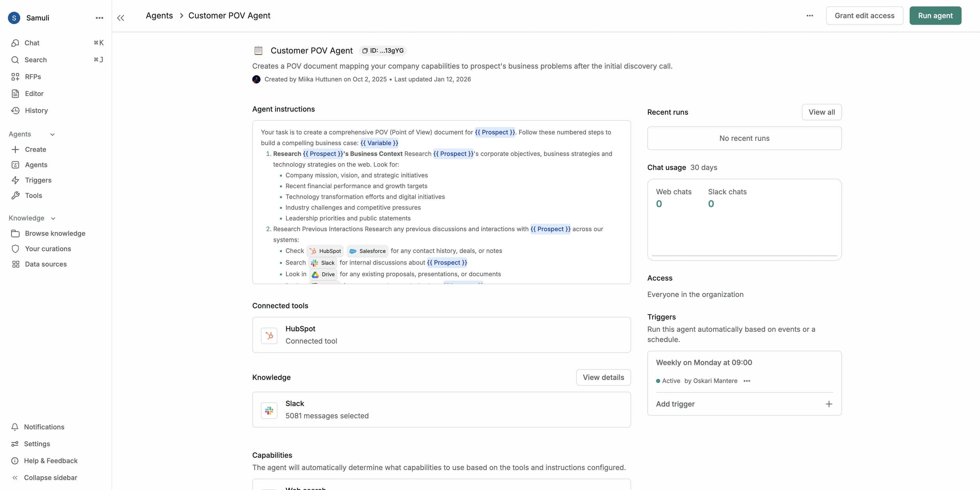980x490 pixels.
Task: Click Grant edit access
Action: point(865,16)
